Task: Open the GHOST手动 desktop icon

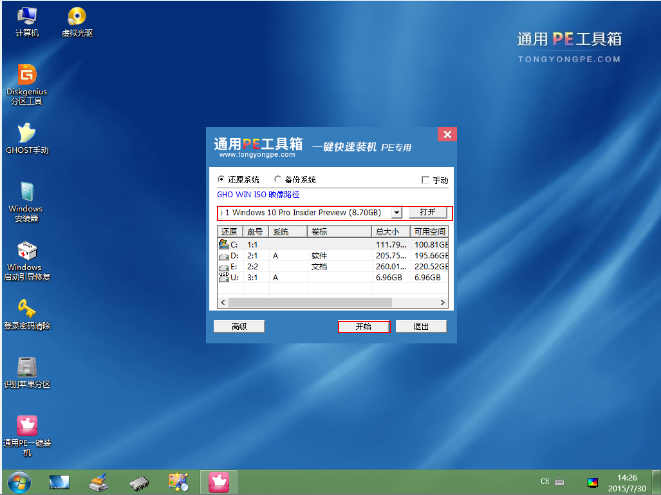Action: coord(27,139)
